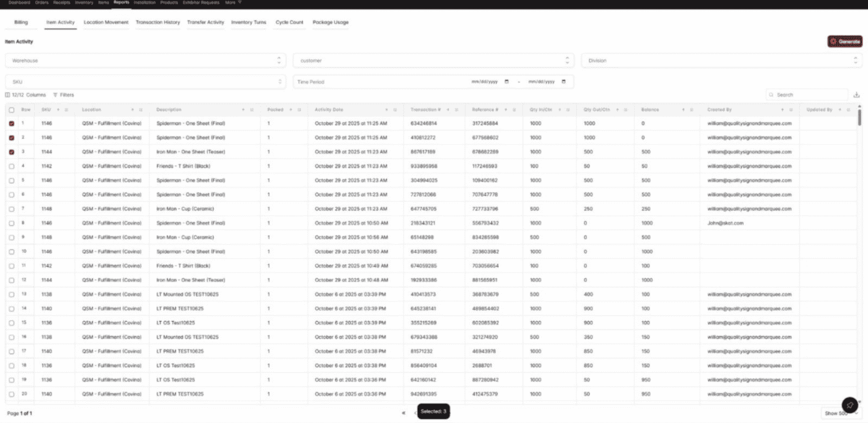The width and height of the screenshot is (868, 423).
Task: Open calendar picker for end date
Action: click(x=564, y=82)
